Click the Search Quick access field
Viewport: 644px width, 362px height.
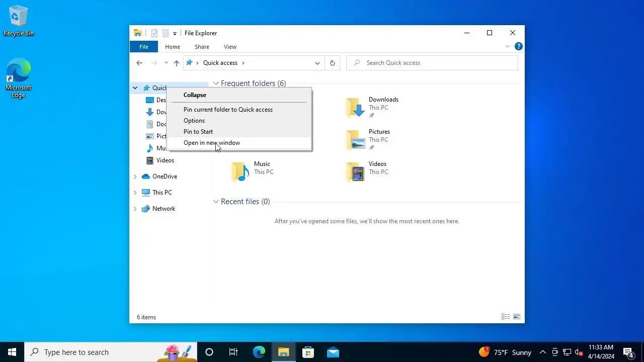click(432, 63)
